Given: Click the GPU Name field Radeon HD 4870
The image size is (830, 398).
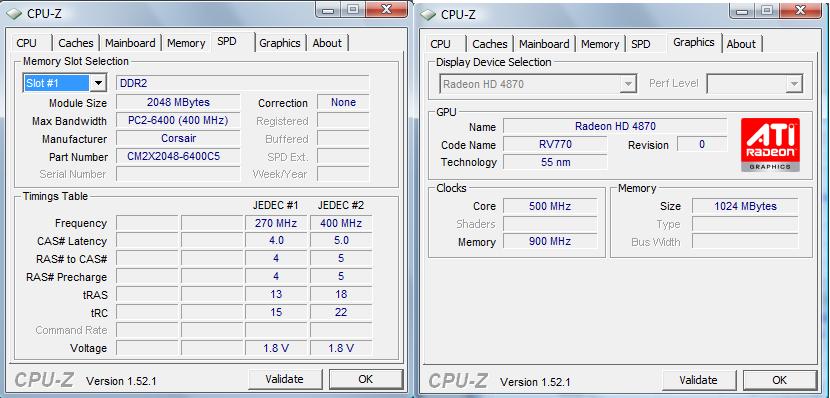Looking at the screenshot, I should 615,126.
